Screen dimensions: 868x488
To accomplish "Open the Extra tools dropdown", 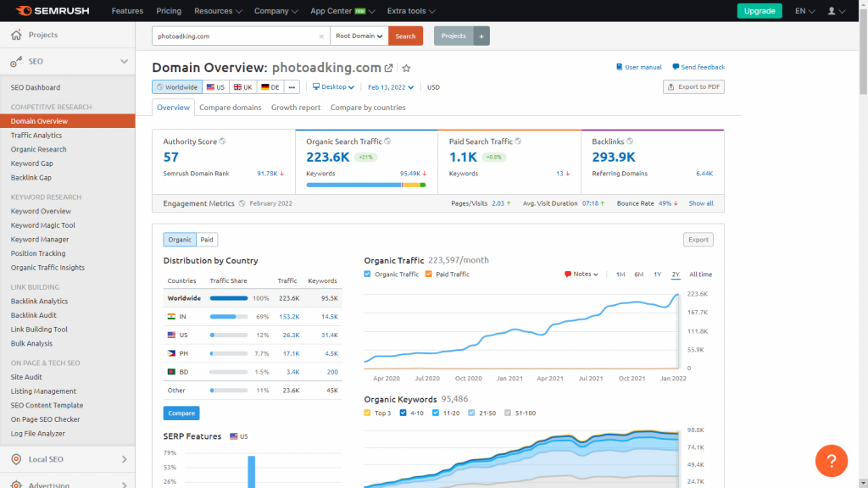I will (x=411, y=11).
